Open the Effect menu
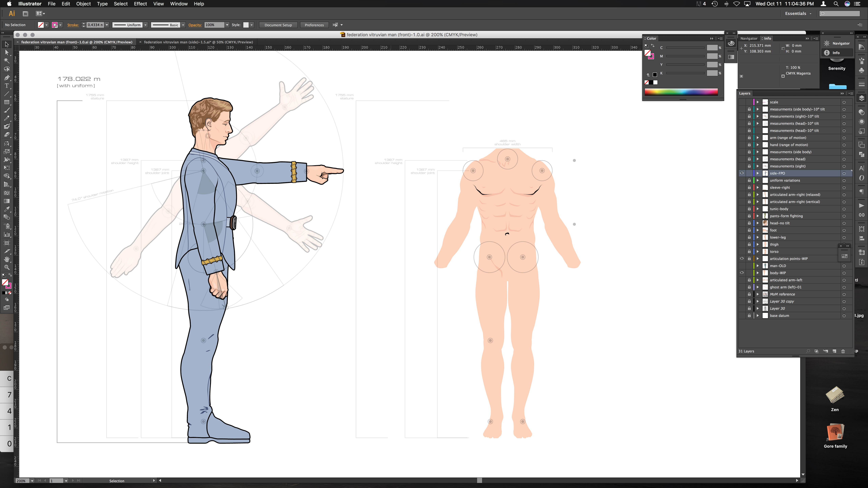This screenshot has width=868, height=488. pos(140,4)
